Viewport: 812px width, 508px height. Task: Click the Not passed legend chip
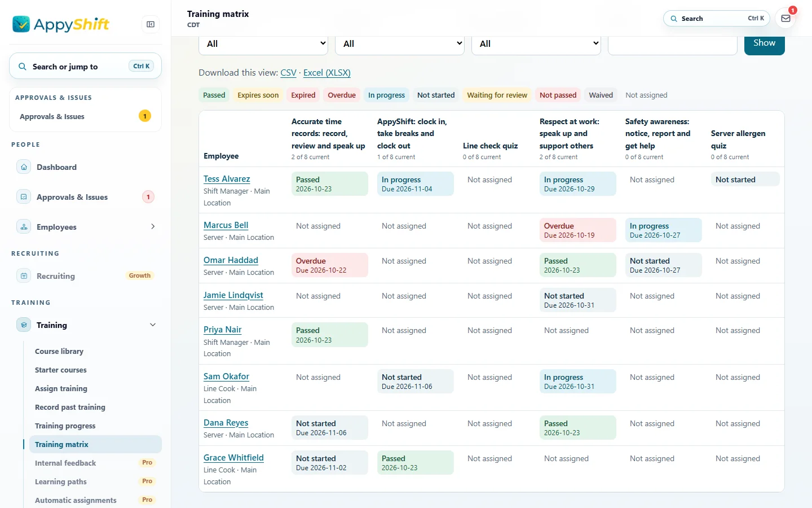558,95
